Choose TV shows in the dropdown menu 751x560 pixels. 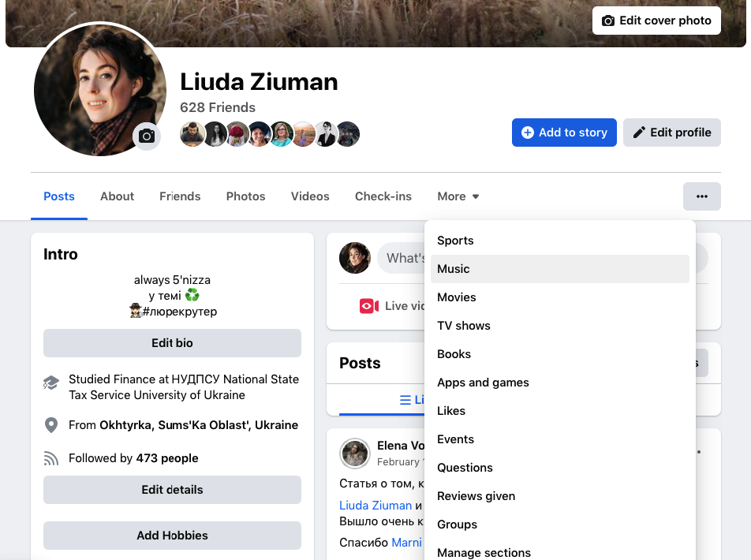[560, 326]
